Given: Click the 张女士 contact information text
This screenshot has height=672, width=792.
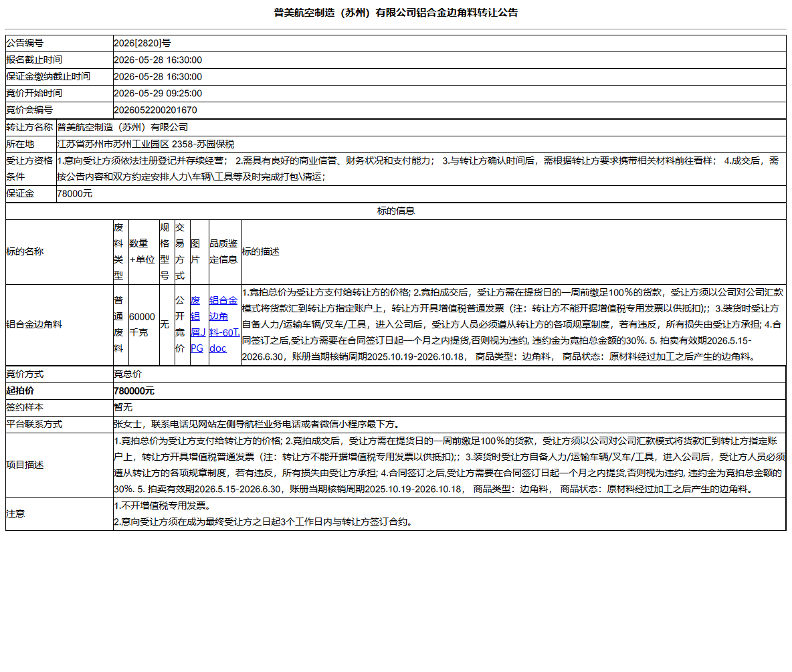Looking at the screenshot, I should coord(258,424).
